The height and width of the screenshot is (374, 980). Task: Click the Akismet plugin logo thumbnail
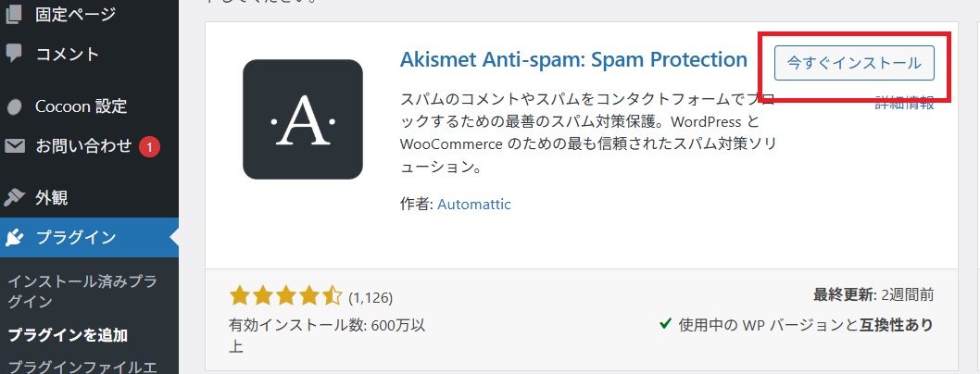click(303, 119)
